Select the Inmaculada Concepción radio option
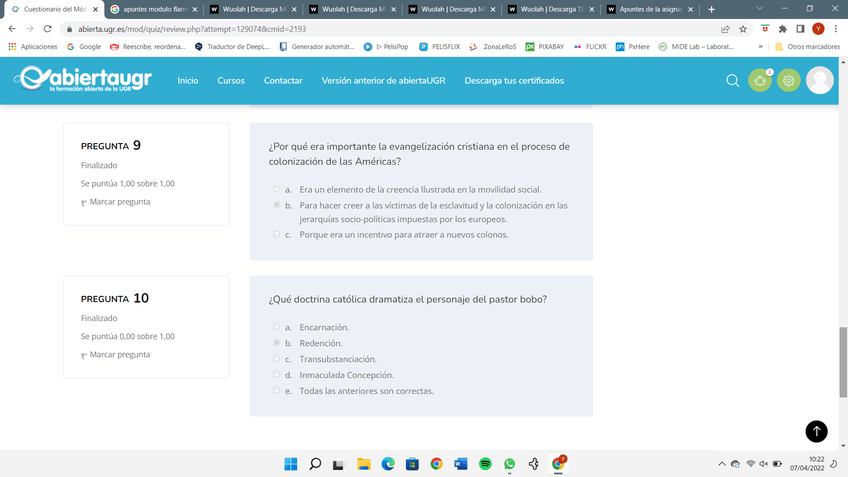 (276, 374)
